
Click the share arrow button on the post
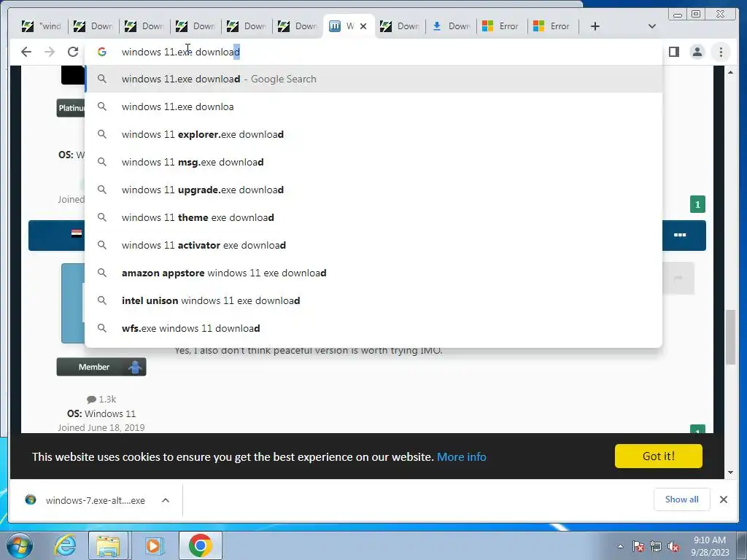point(678,278)
